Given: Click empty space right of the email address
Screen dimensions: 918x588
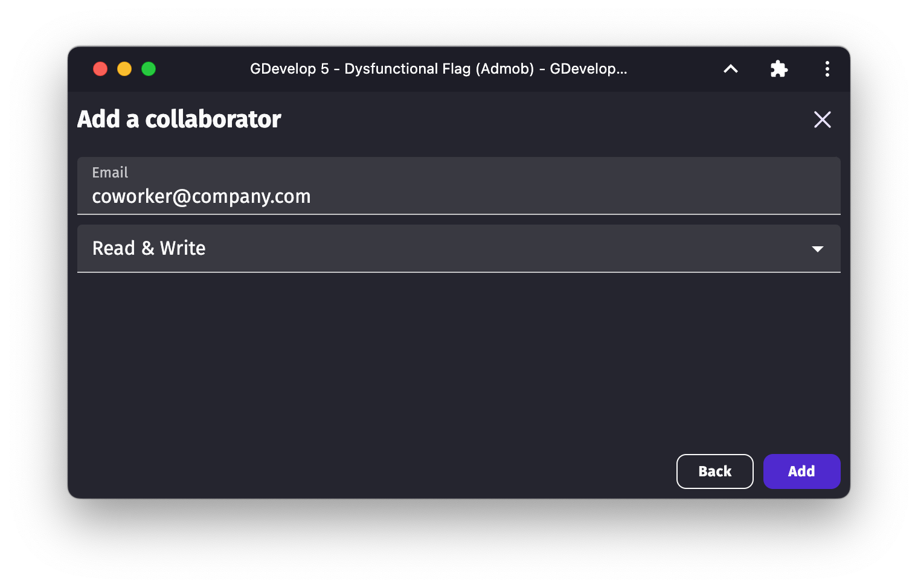Looking at the screenshot, I should pos(574,197).
